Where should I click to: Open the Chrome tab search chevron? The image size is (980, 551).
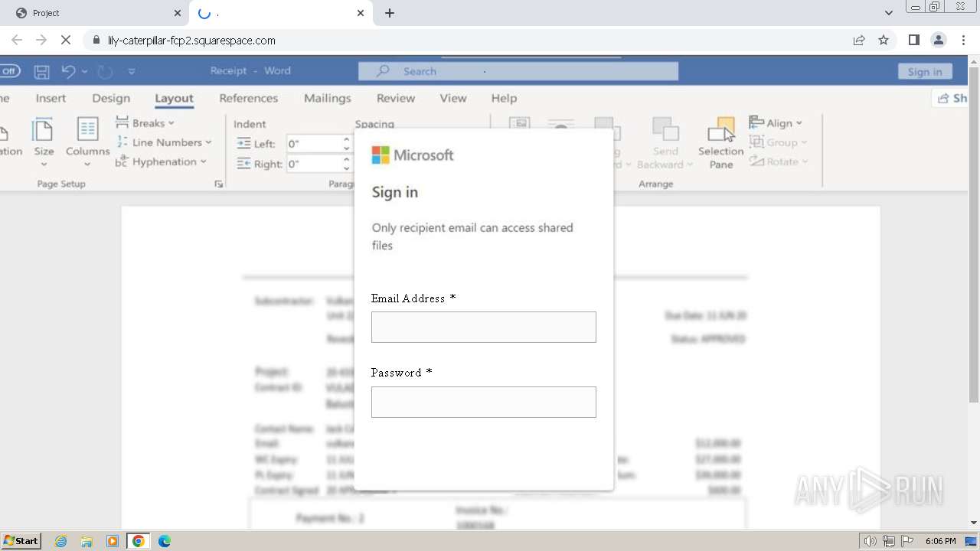pos(888,13)
